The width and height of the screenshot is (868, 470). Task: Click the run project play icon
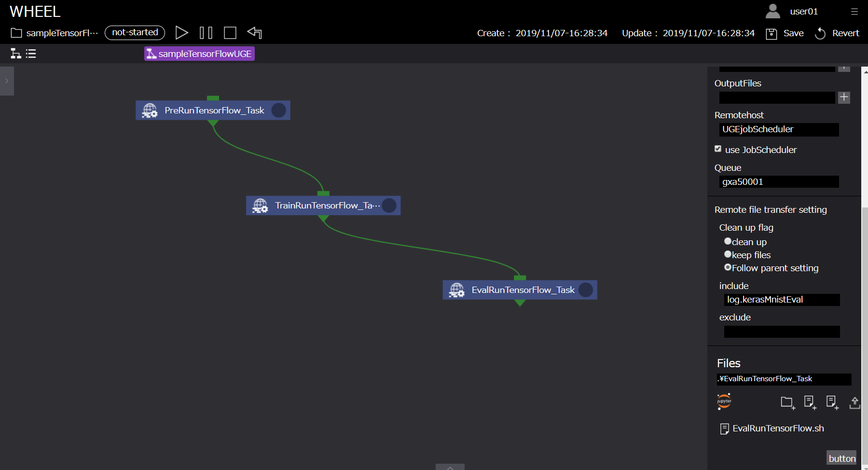(x=181, y=33)
